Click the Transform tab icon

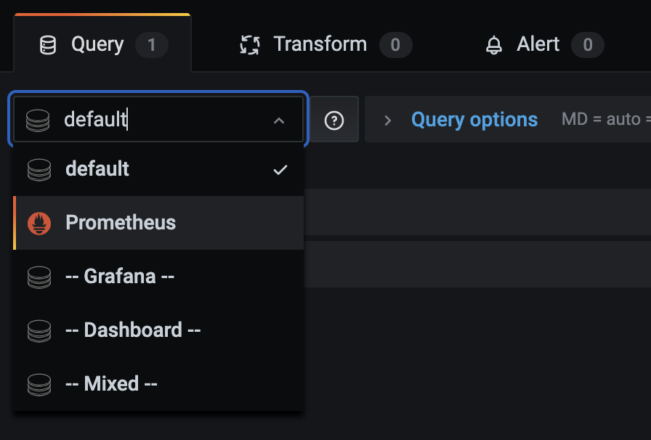(250, 45)
